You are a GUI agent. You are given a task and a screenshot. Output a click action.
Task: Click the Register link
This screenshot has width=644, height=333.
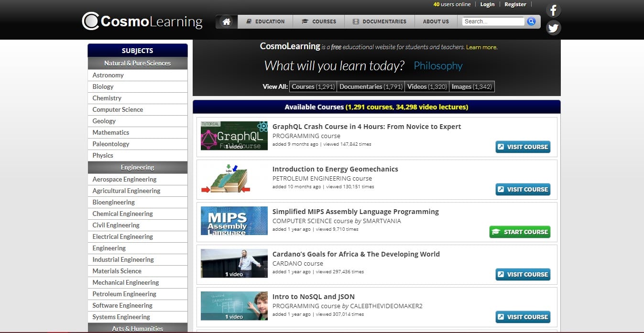tap(515, 4)
